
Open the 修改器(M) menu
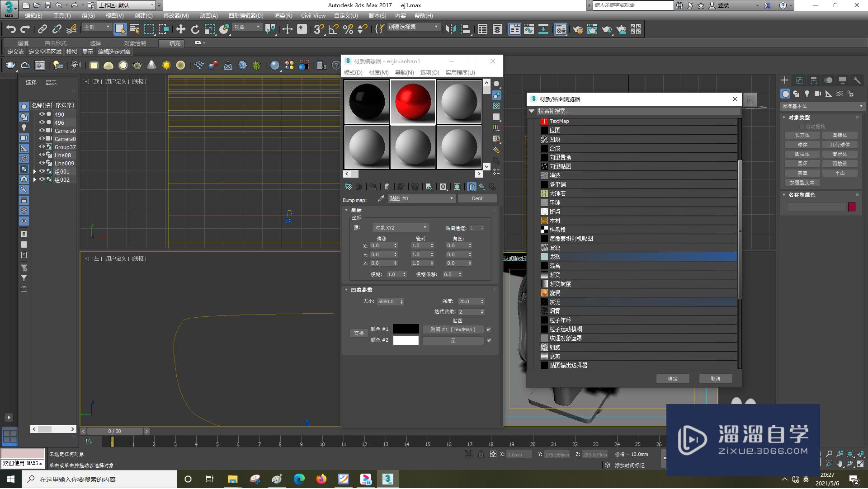click(x=176, y=16)
